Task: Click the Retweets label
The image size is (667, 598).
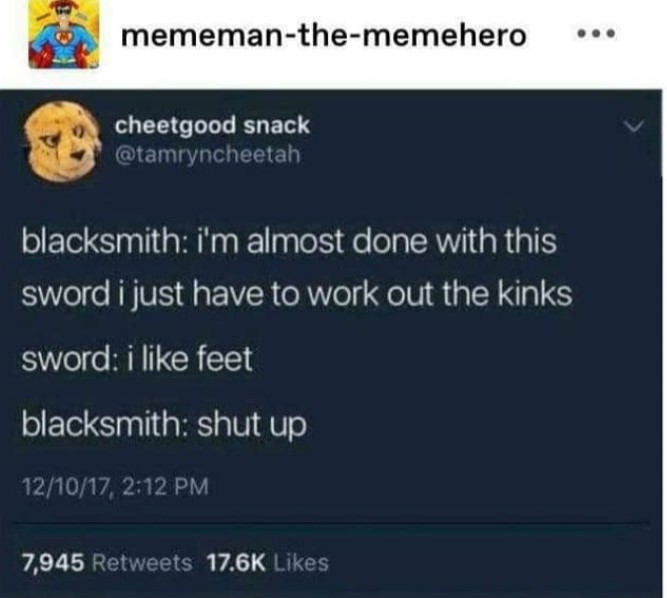Action: coord(142,563)
